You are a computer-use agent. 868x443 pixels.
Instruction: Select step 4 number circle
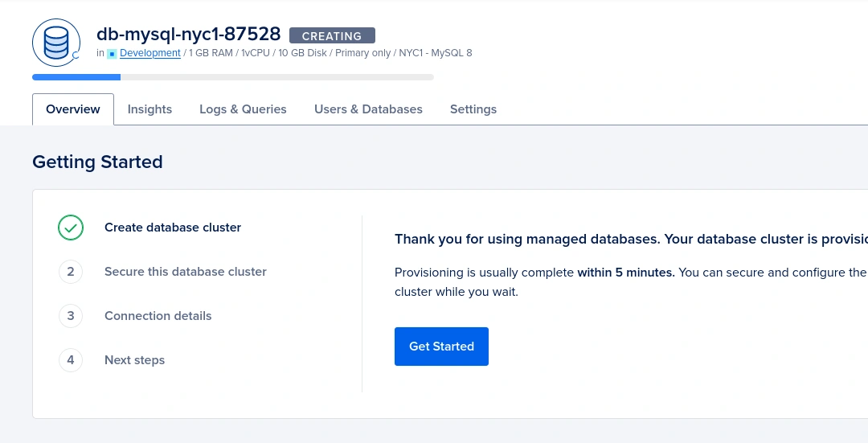click(71, 360)
